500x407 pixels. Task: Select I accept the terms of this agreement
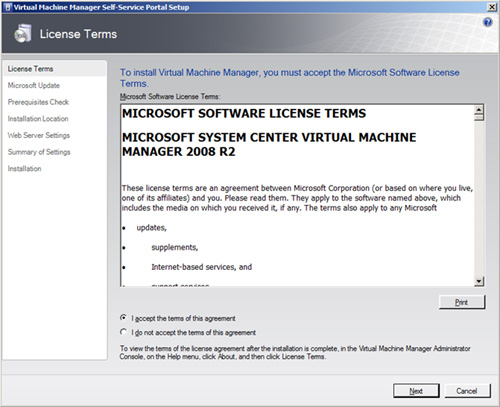(177, 318)
